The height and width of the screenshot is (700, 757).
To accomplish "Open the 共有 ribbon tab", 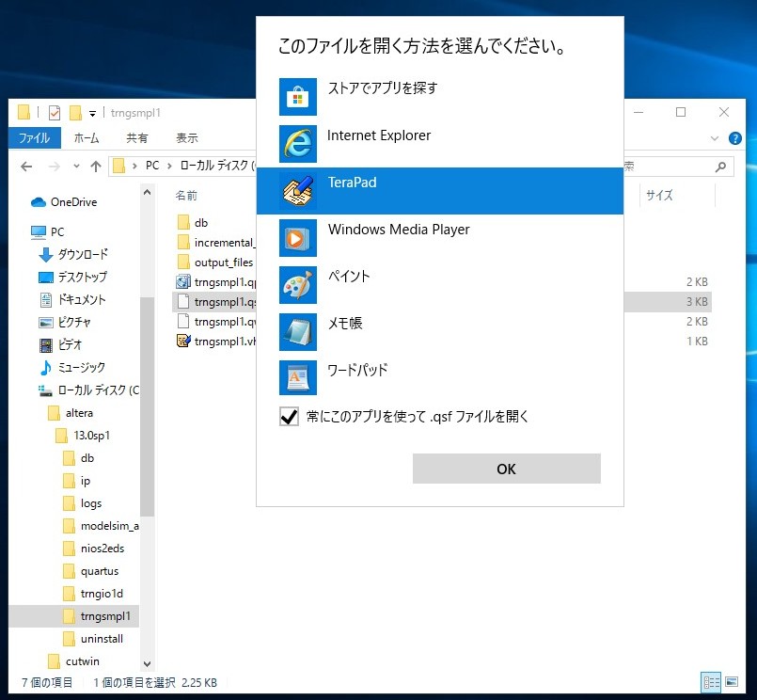I will point(137,138).
